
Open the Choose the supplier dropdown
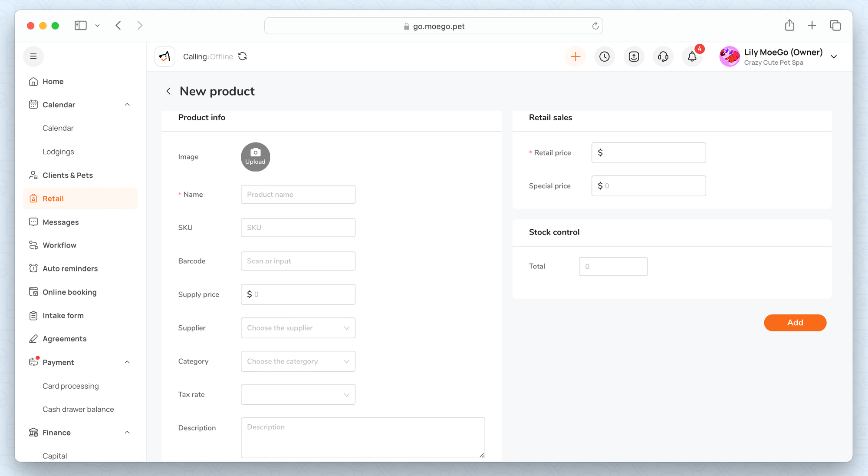tap(298, 328)
